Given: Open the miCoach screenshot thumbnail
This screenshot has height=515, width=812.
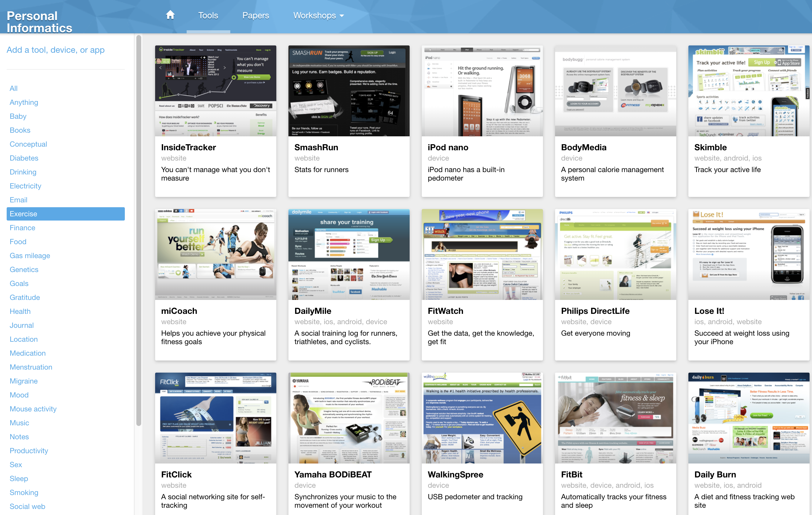Looking at the screenshot, I should click(x=215, y=255).
